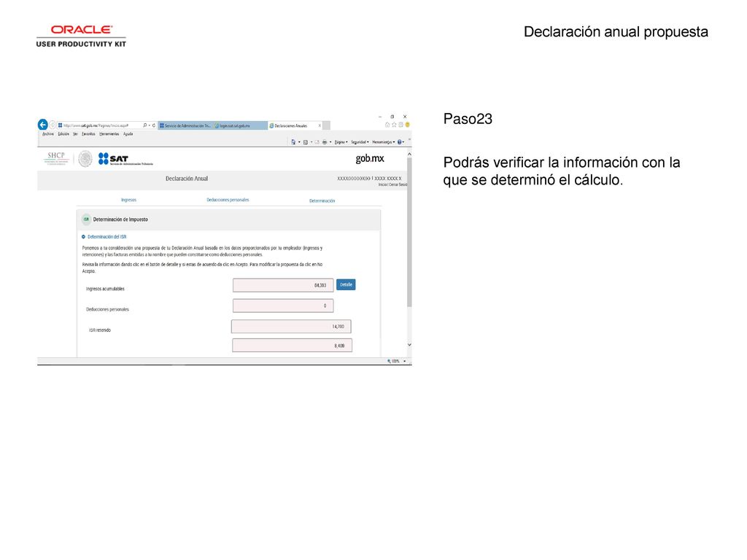747x560 pixels.
Task: Click the Inicio link in the header
Action: click(382, 184)
